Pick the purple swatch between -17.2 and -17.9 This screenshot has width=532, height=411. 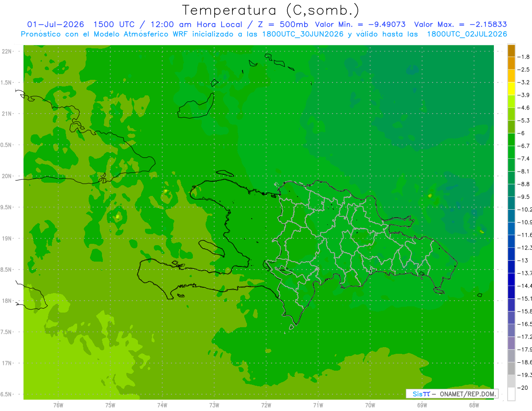pyautogui.click(x=511, y=343)
